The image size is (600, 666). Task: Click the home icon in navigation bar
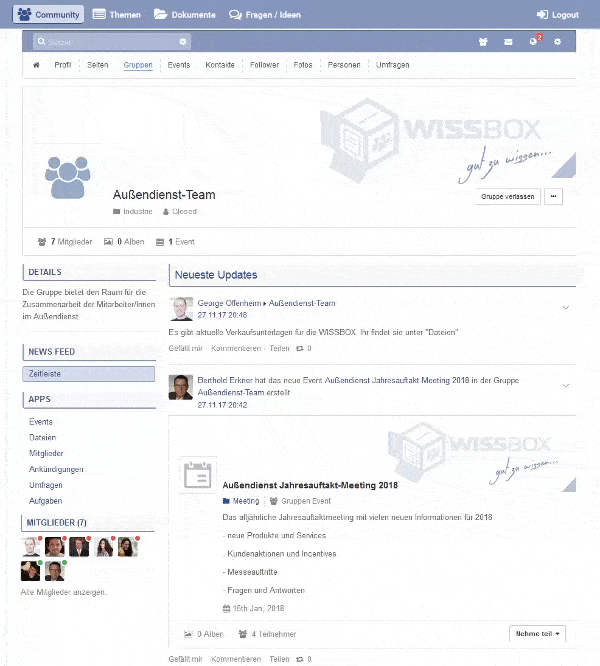[36, 65]
